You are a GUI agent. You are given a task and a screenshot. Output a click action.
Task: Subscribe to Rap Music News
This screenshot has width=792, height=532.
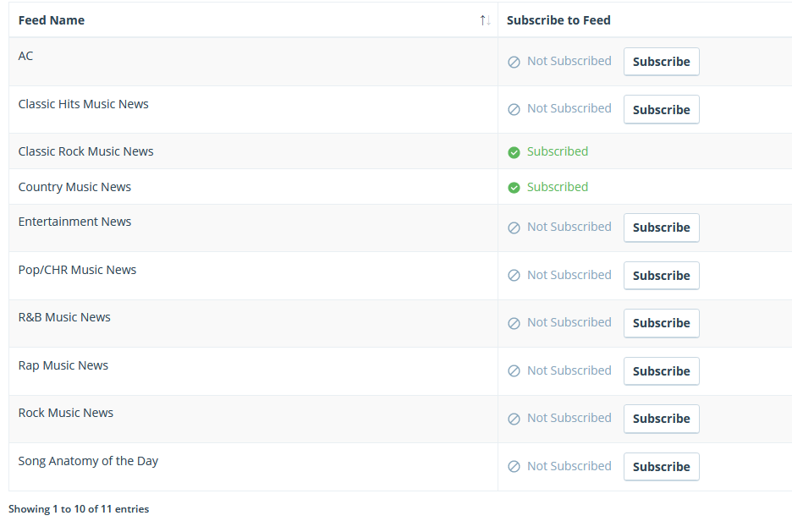pos(661,371)
